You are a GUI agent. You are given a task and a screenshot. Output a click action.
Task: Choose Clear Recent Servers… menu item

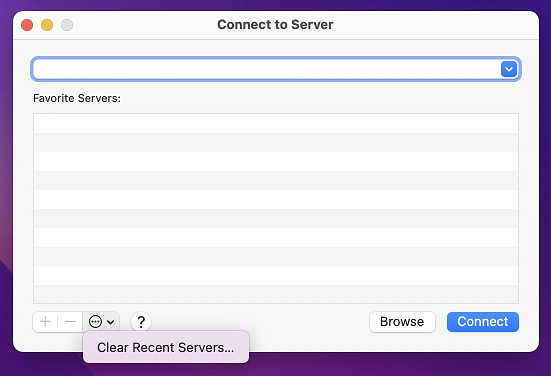166,347
